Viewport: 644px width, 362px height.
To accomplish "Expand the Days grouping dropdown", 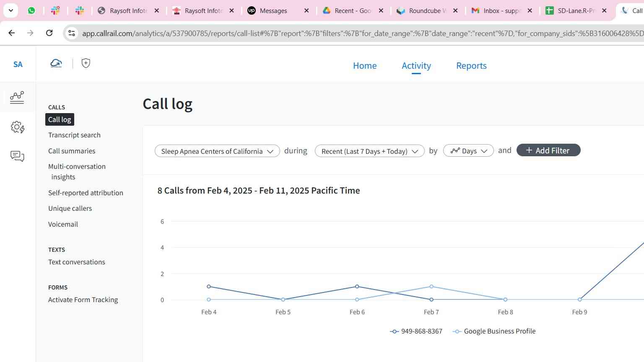I will point(468,151).
